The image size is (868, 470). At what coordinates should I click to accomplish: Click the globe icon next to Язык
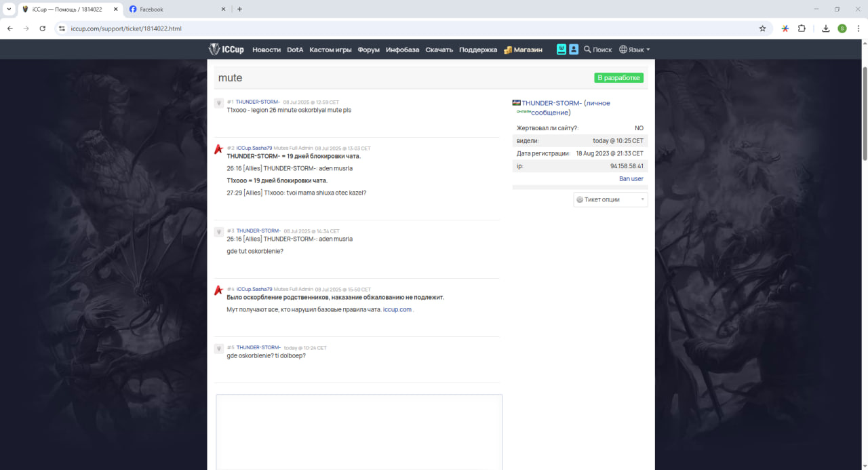(x=623, y=50)
